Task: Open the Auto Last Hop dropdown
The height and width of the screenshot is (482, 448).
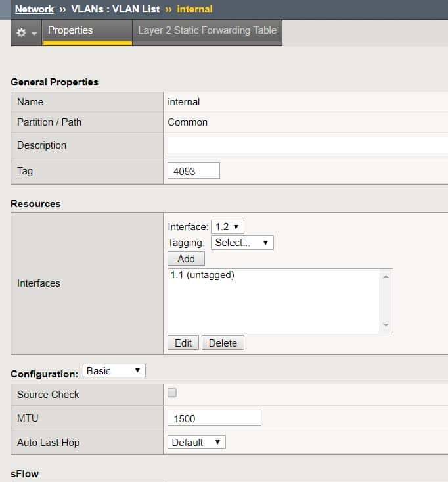Action: coord(196,443)
